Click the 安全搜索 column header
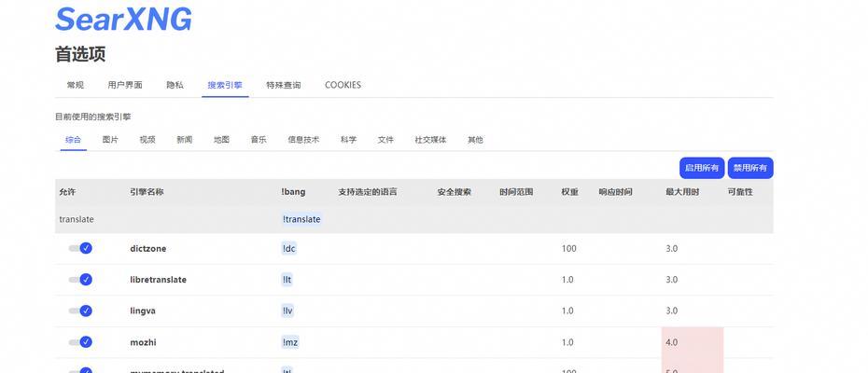Viewport: 868px width, 373px height. (x=455, y=192)
